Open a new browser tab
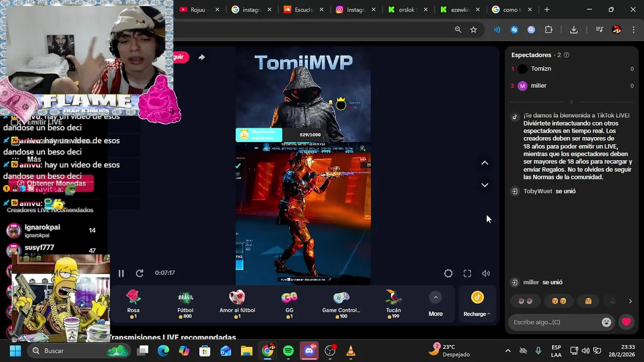This screenshot has height=362, width=644. coord(546,10)
